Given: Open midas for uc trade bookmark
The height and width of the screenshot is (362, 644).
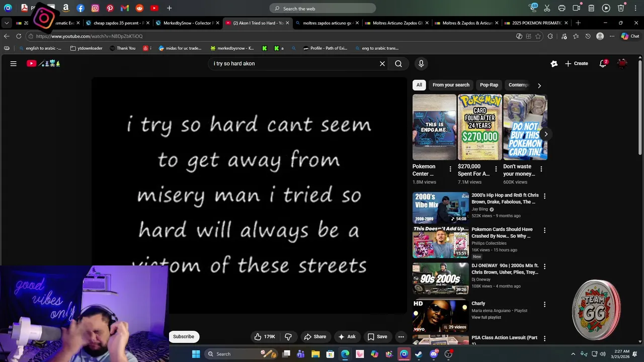Looking at the screenshot, I should pos(180,48).
